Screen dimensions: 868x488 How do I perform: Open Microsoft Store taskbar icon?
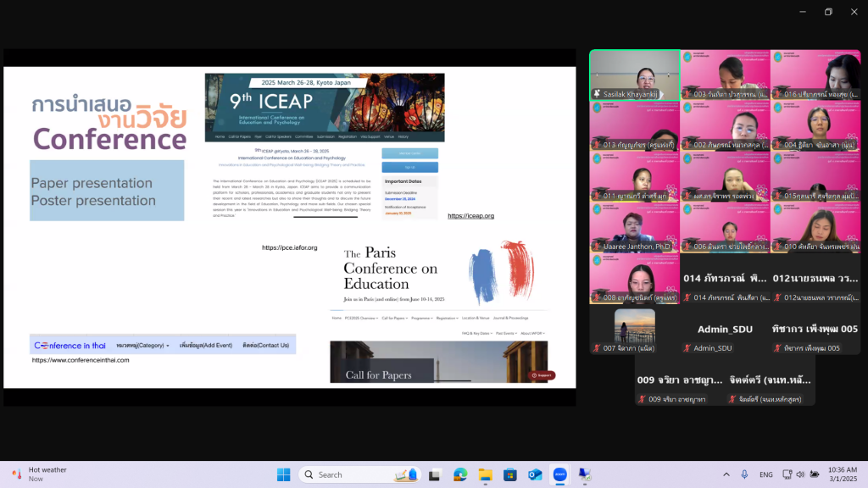click(509, 474)
